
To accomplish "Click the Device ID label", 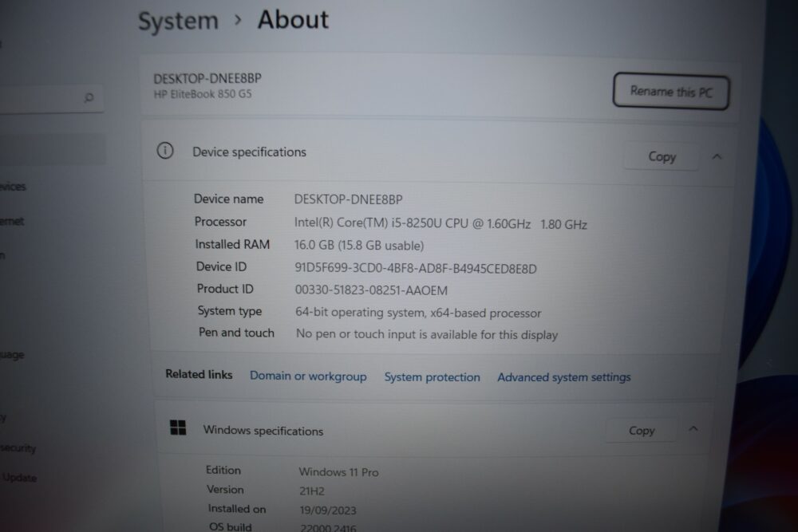I will click(221, 266).
